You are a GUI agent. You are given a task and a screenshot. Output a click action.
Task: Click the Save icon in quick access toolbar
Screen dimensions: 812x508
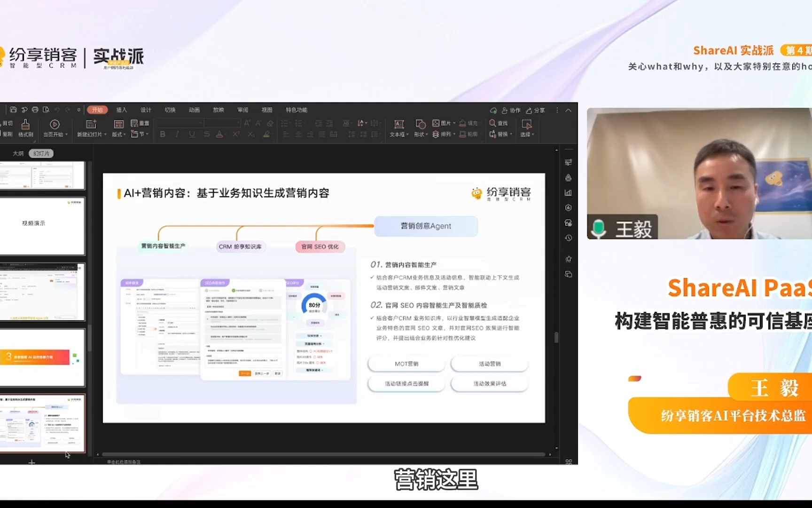click(13, 110)
